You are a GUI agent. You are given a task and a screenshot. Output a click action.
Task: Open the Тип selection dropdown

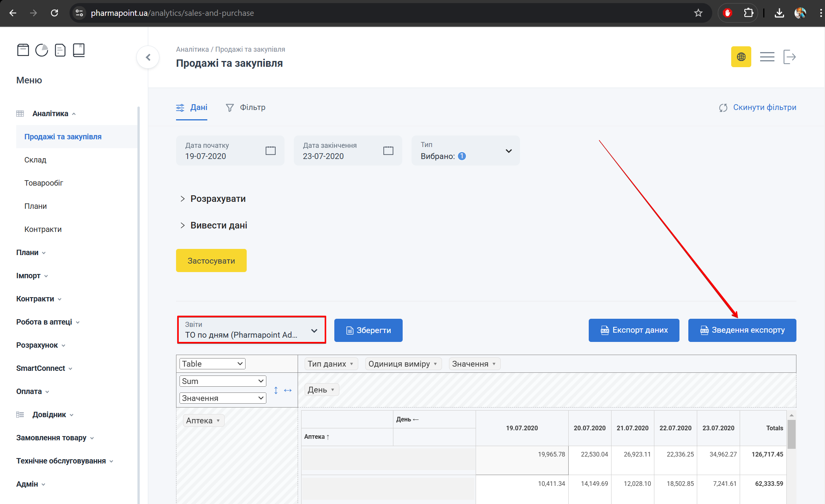pyautogui.click(x=465, y=151)
